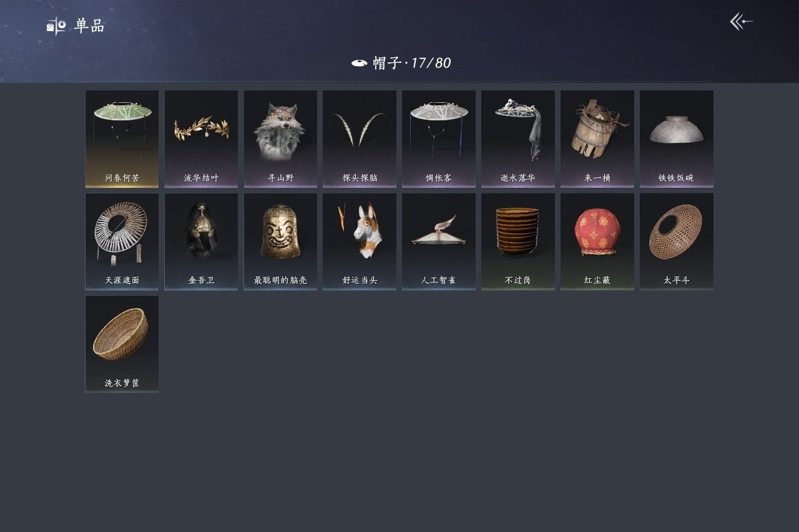
Task: Click the 单品 wardrobe icon in header
Action: pos(56,26)
